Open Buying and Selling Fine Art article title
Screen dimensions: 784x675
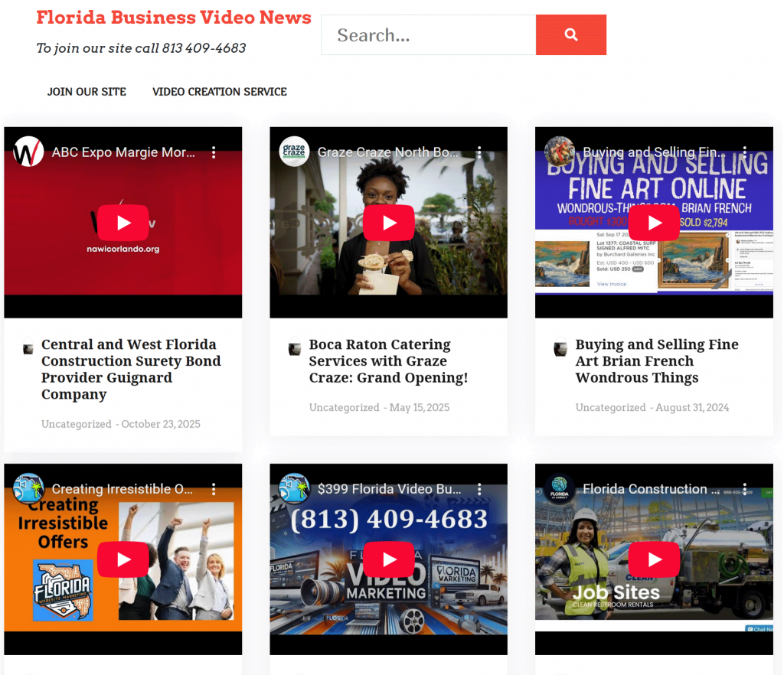tap(656, 361)
